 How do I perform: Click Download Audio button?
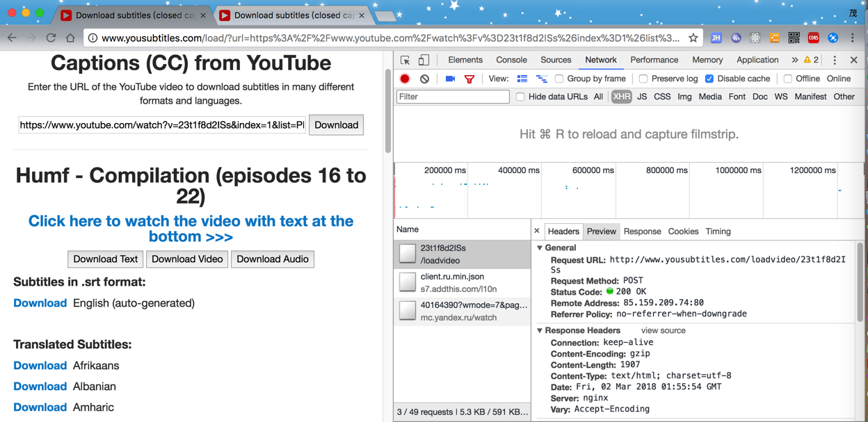[273, 259]
